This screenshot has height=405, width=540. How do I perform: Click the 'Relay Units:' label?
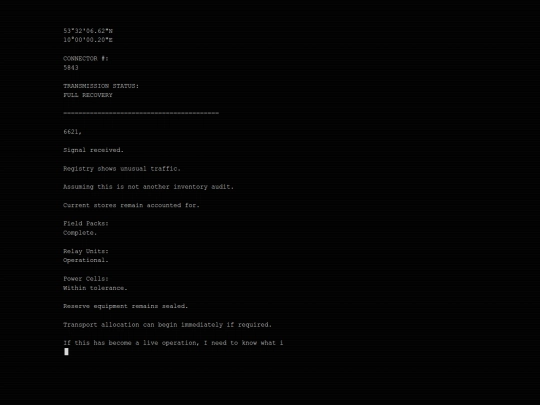click(86, 251)
